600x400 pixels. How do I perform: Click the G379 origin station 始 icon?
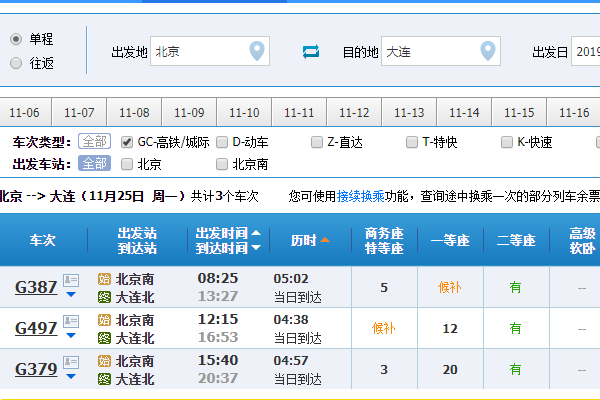104,361
